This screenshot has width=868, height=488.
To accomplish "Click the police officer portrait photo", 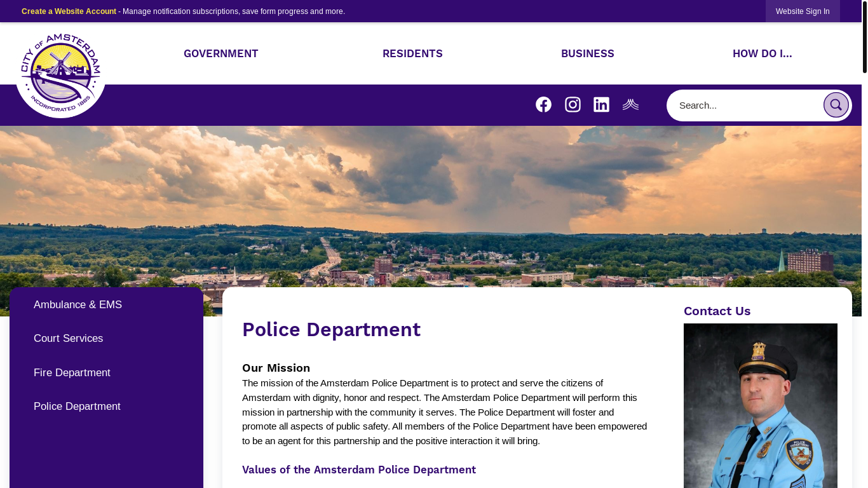I will [761, 405].
